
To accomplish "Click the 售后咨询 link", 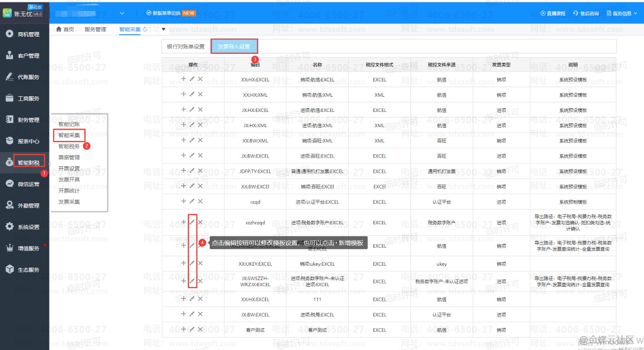I will [x=586, y=13].
